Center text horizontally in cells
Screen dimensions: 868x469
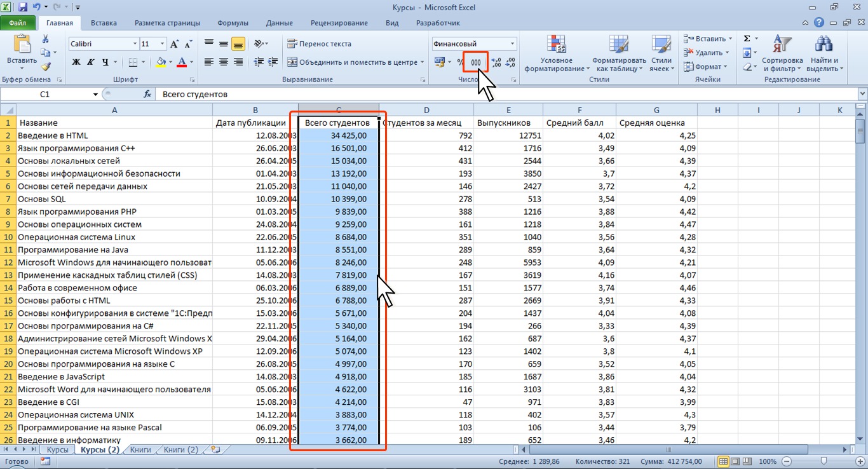pyautogui.click(x=224, y=62)
